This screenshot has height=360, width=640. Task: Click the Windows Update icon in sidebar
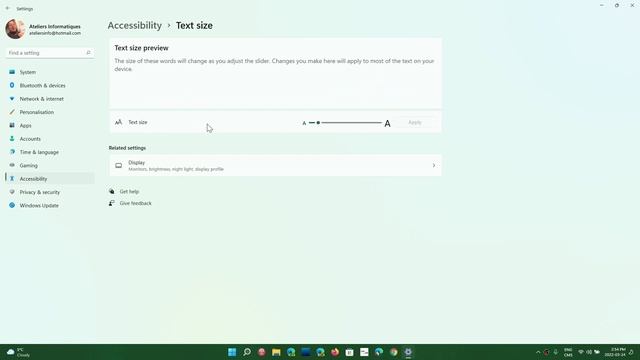coord(12,205)
